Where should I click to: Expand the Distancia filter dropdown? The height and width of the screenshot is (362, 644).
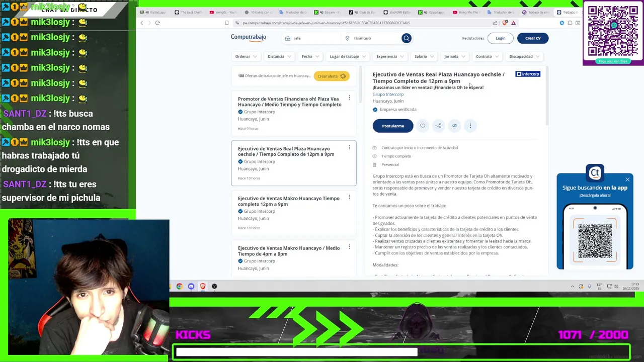click(x=279, y=56)
